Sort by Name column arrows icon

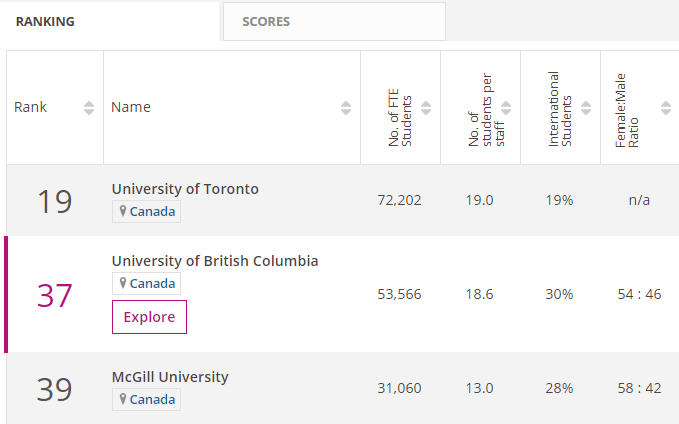(x=346, y=108)
